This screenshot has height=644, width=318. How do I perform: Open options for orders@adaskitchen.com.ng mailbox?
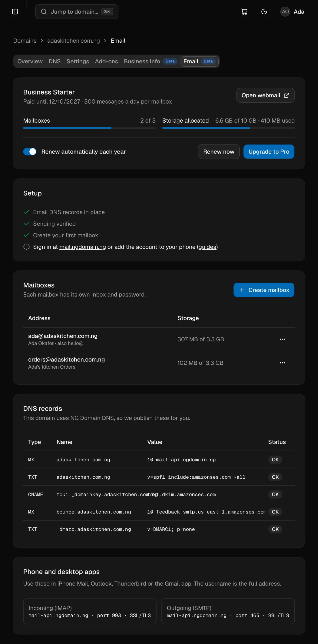282,363
